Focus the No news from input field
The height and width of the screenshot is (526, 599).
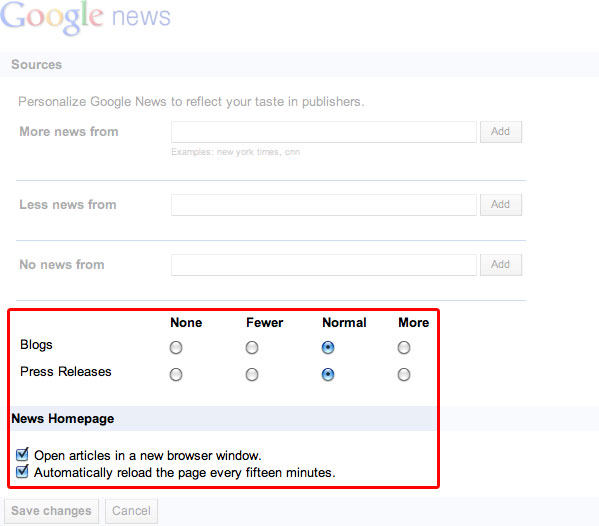pyautogui.click(x=324, y=265)
